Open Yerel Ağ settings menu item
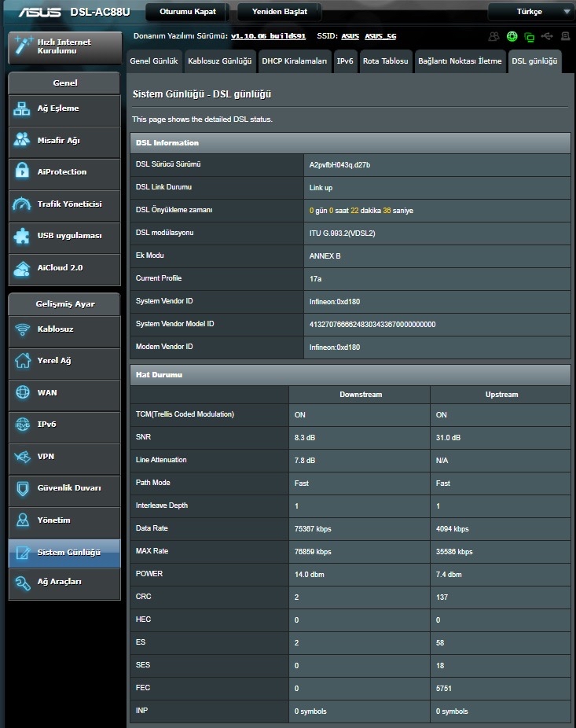The width and height of the screenshot is (576, 728). [64, 363]
